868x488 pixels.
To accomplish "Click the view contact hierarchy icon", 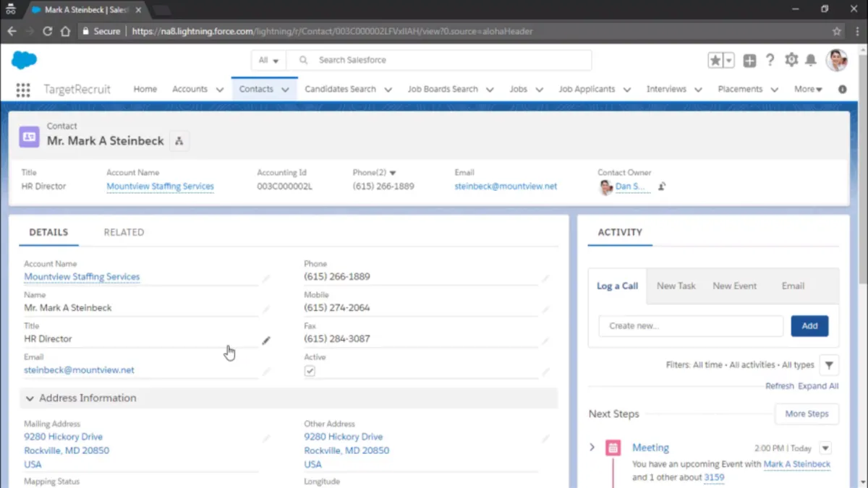I will (x=179, y=141).
